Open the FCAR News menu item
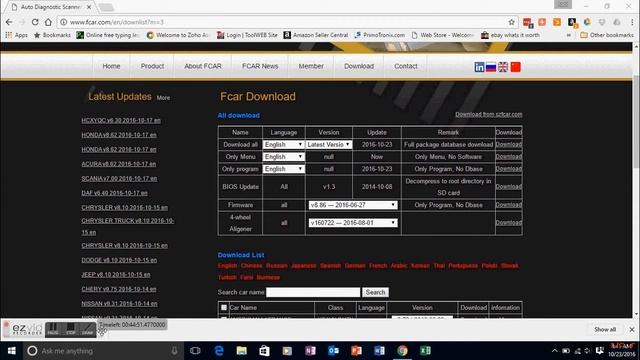Screen dimensions: 640x360 260,66
